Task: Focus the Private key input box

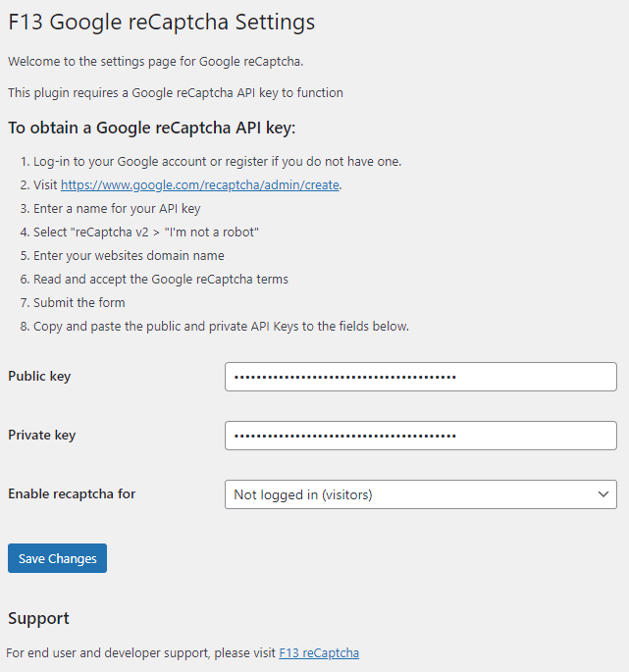Action: pos(421,436)
